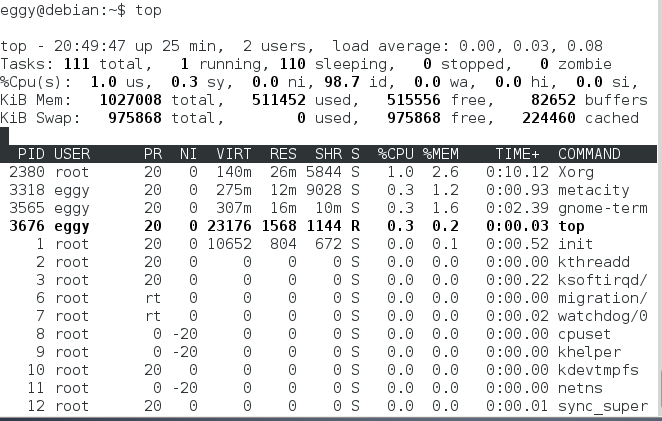Viewport: 662px width, 421px height.
Task: Select the ksoftirqd/ process name
Action: pyautogui.click(x=603, y=280)
